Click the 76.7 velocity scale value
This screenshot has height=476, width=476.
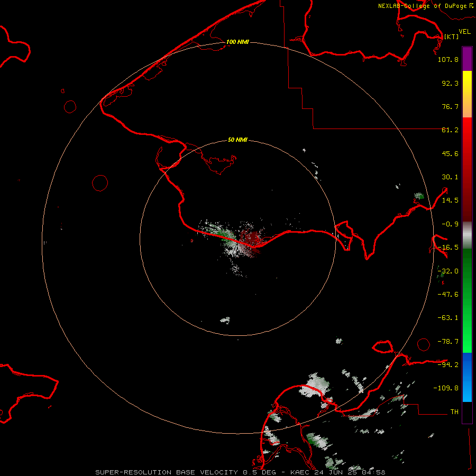coord(450,106)
